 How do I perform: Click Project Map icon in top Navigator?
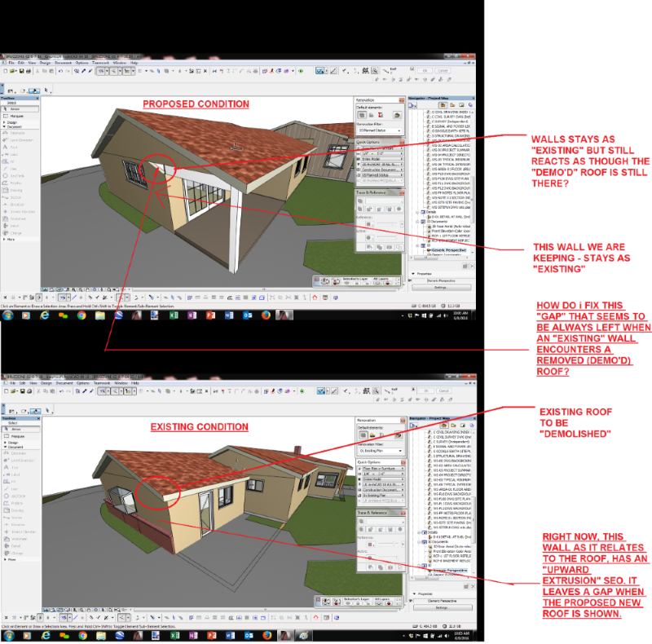(443, 105)
